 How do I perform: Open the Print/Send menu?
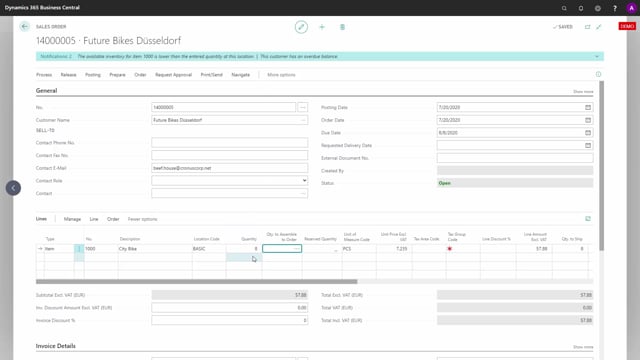click(211, 75)
